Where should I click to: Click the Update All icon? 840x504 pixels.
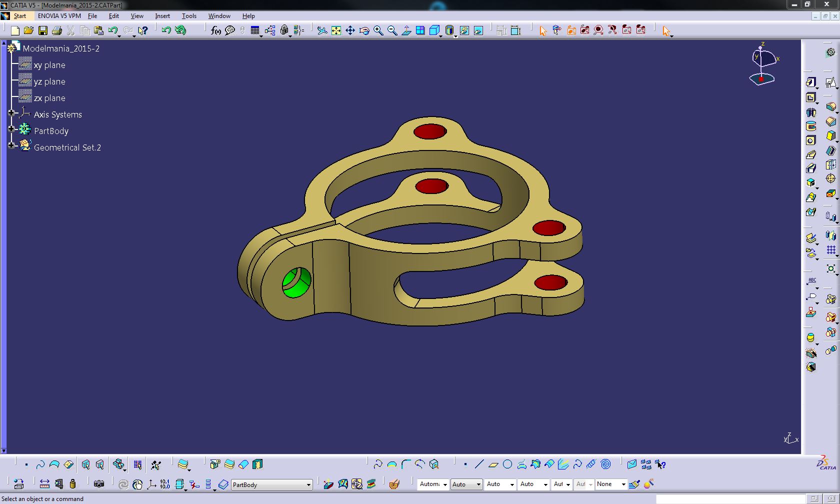pyautogui.click(x=123, y=484)
